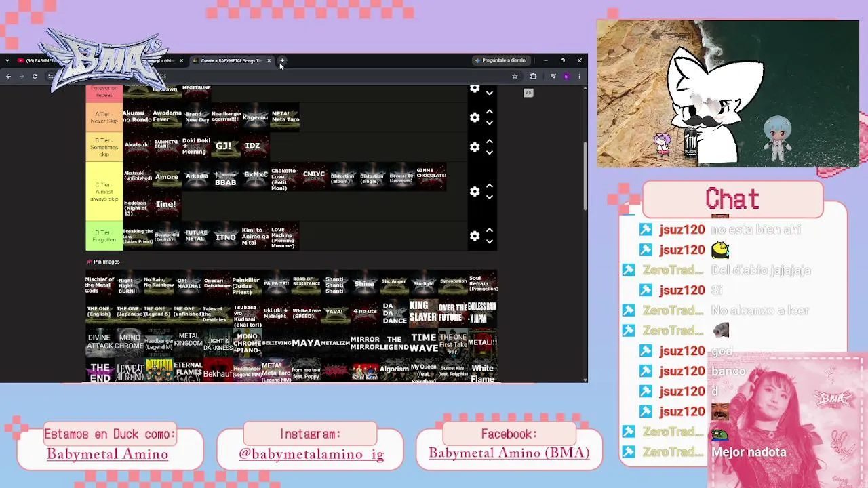Select the Create a BABYMETAL Songs Tier tab
This screenshot has width=868, height=488.
231,61
